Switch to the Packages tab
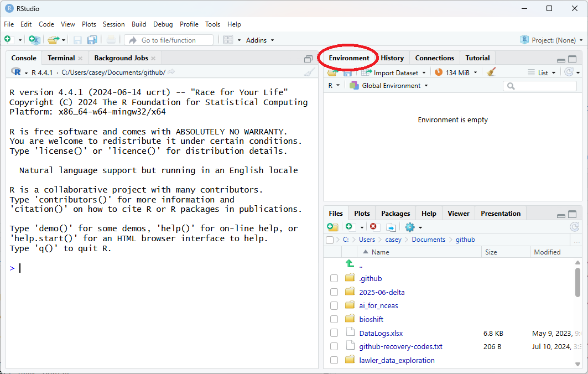 pyautogui.click(x=396, y=214)
